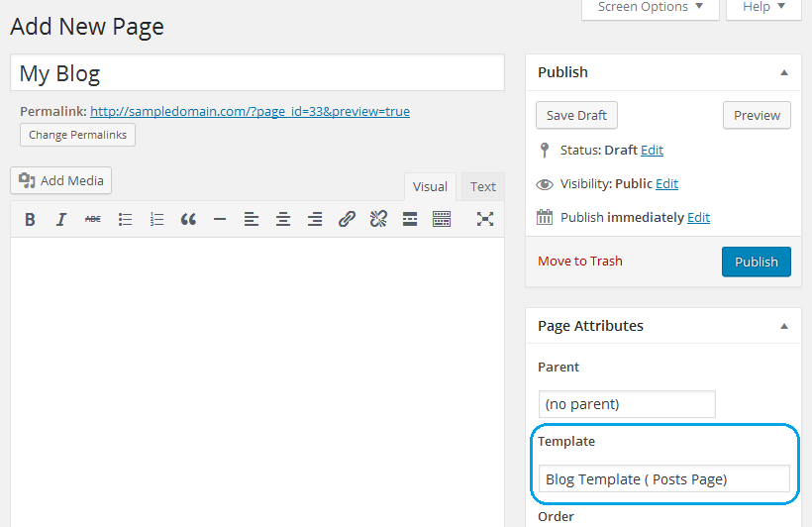Viewport: 812px width, 527px height.
Task: Select the Visual editor tab
Action: pos(430,186)
